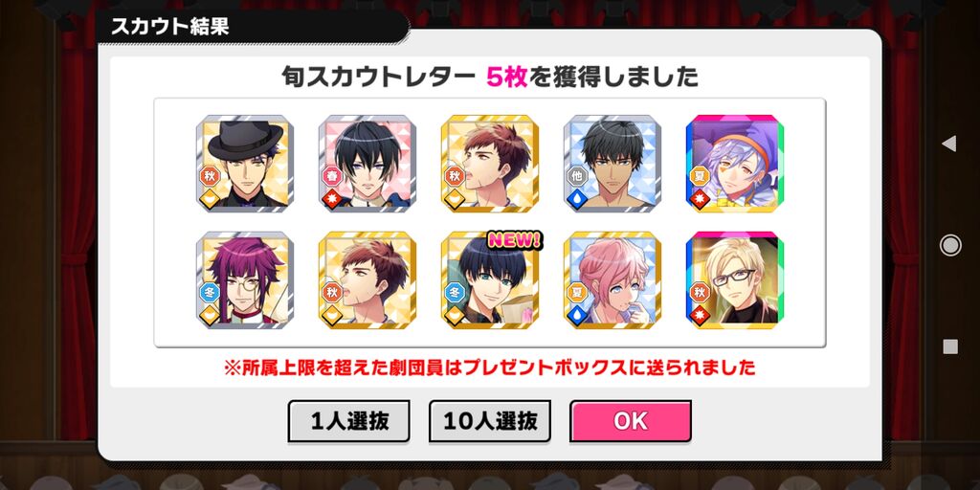This screenshot has height=490, width=980.
Task: Tap the purple-hooded rainbow-frame card
Action: pyautogui.click(x=735, y=164)
